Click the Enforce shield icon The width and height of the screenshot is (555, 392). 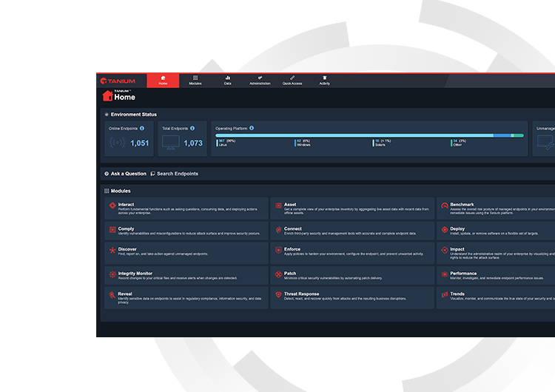click(x=278, y=250)
